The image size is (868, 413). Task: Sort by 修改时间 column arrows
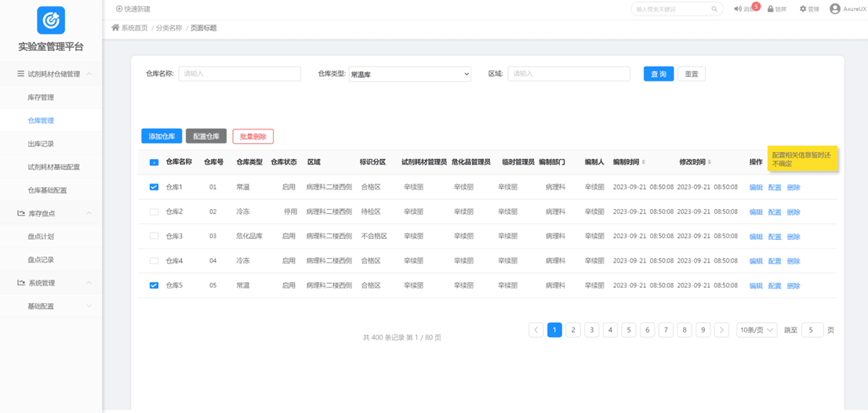(710, 162)
